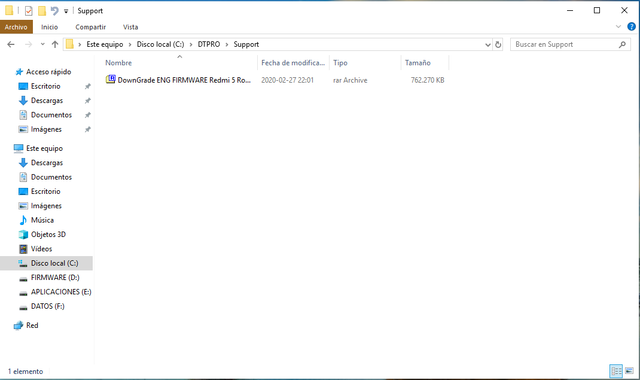Open the Objetos 3D folder
This screenshot has height=380, width=640.
48,234
